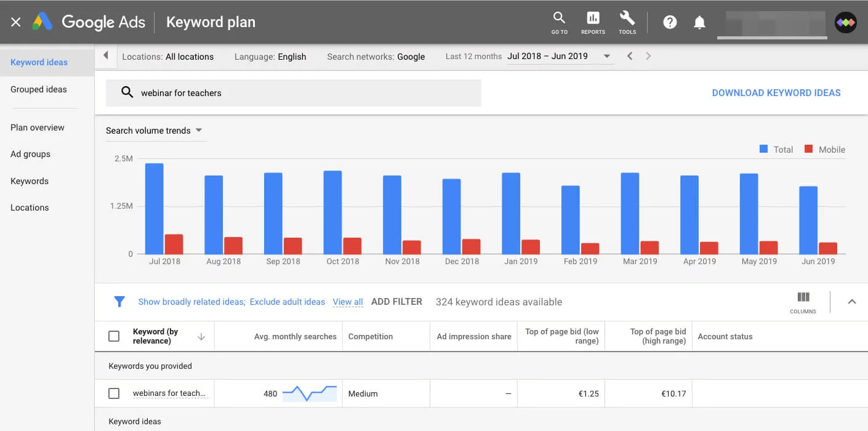Click the magnifier icon in the keyword search bar
The height and width of the screenshot is (431, 868).
coord(127,92)
